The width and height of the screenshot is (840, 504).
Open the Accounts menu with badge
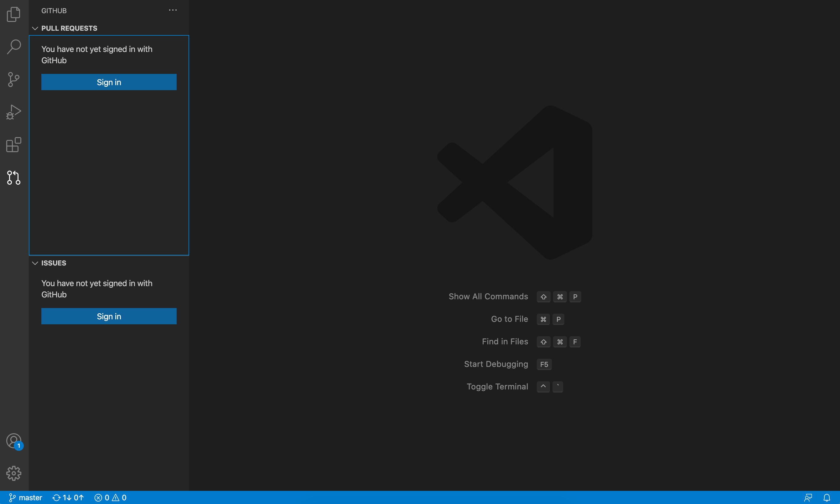(14, 441)
